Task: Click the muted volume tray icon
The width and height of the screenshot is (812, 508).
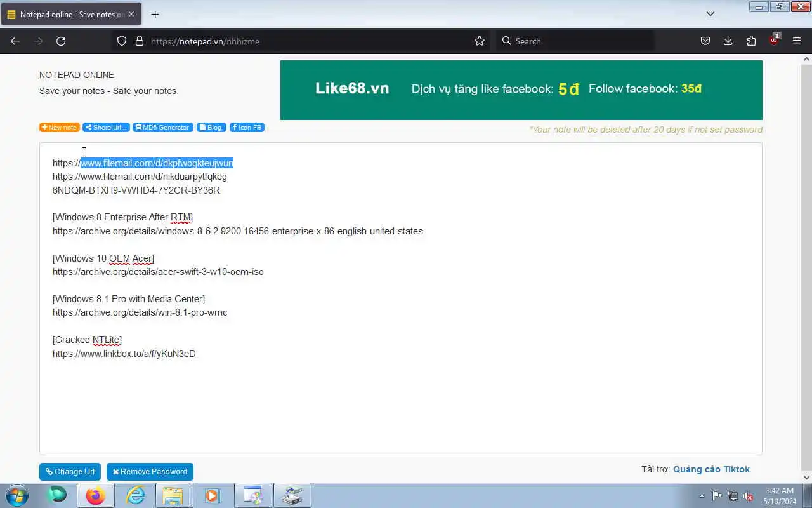Action: [749, 496]
